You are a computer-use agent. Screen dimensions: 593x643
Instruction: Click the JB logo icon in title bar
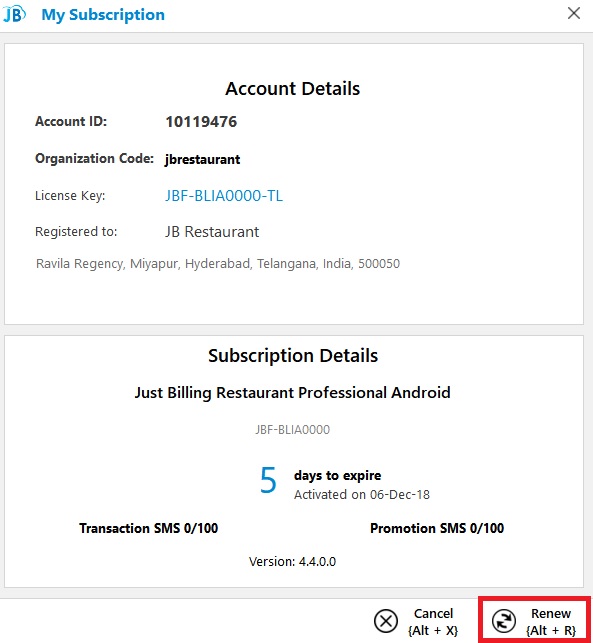pos(14,14)
